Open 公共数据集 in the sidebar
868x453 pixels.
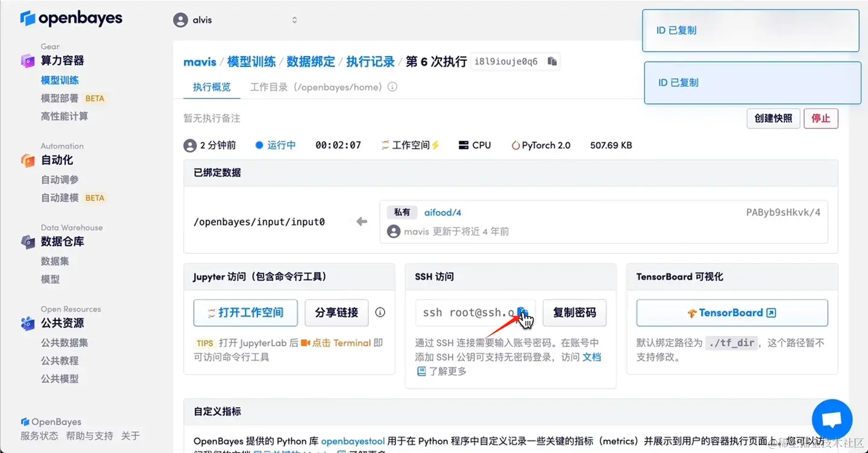click(x=64, y=343)
